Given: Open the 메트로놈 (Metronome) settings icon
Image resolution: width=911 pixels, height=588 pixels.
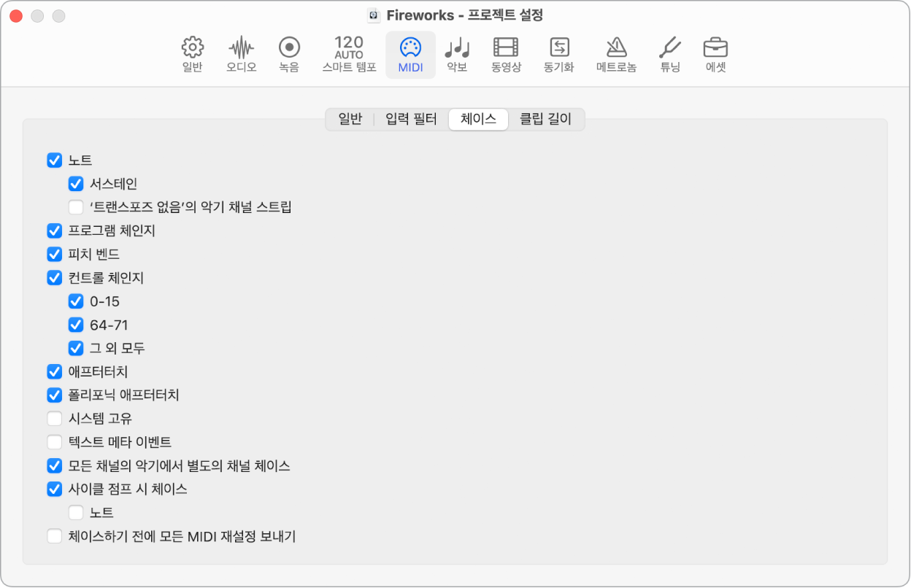Looking at the screenshot, I should click(616, 55).
